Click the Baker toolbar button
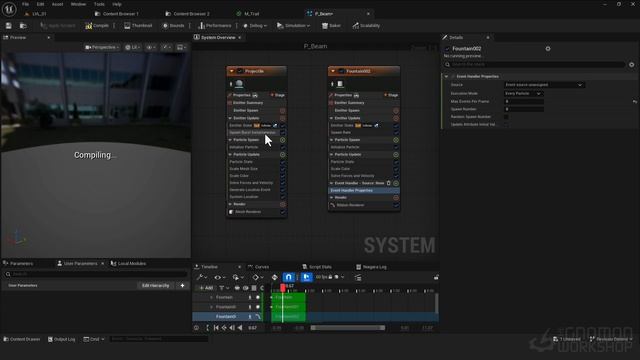640x360 pixels. 331,26
